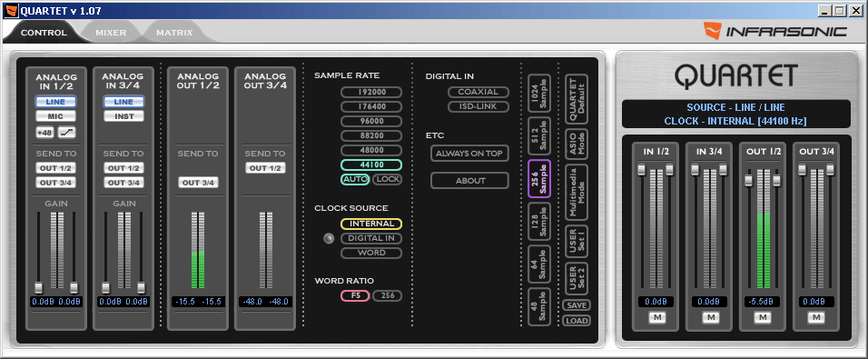Click the -5.5dB value on OUT 1/2
This screenshot has width=868, height=359.
pyautogui.click(x=762, y=302)
